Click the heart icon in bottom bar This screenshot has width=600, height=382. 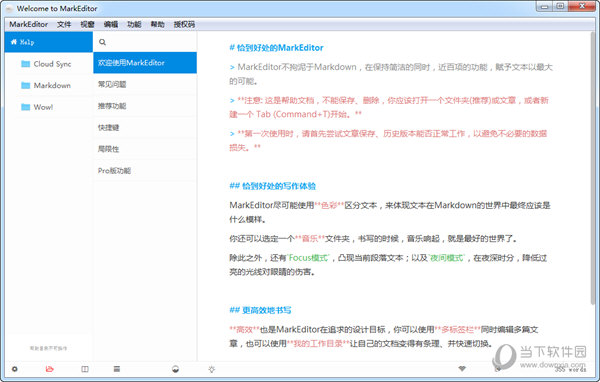[462, 369]
